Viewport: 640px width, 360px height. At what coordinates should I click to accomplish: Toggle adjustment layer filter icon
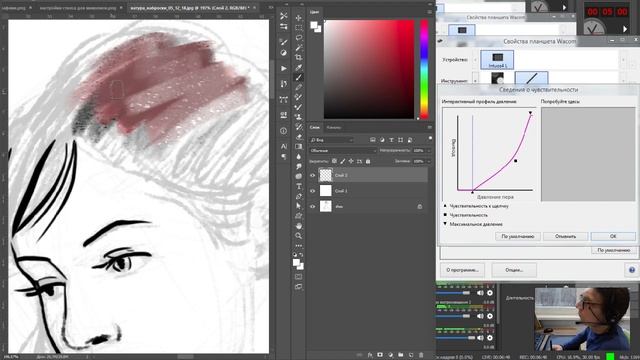[382, 140]
